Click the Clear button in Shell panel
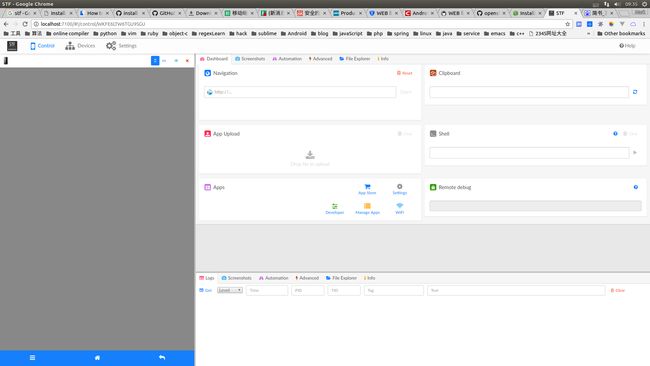This screenshot has width=650, height=366. [631, 134]
